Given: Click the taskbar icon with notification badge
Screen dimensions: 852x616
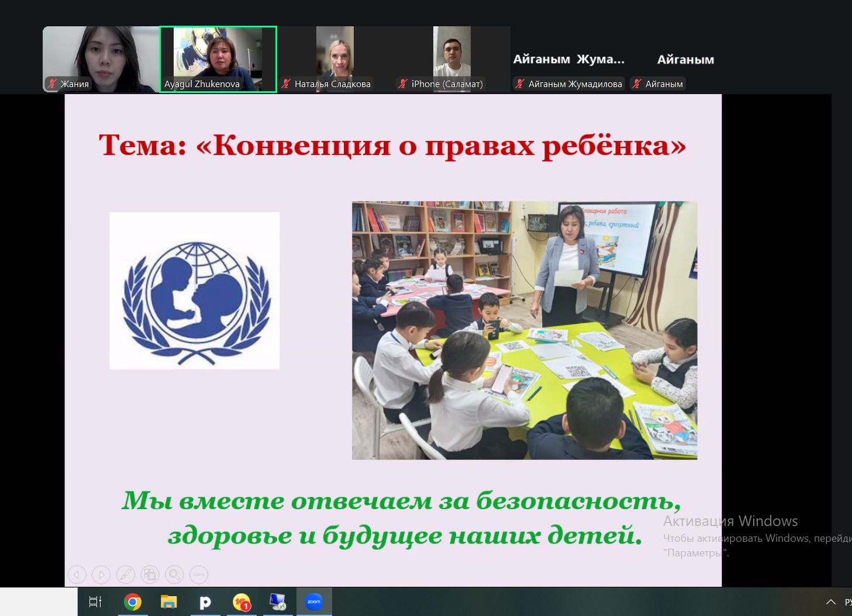Looking at the screenshot, I should 242,602.
